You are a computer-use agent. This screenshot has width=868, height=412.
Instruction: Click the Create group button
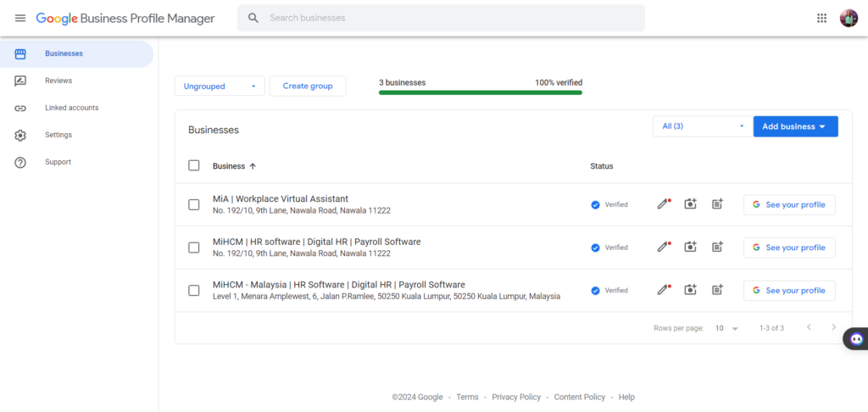pyautogui.click(x=308, y=86)
